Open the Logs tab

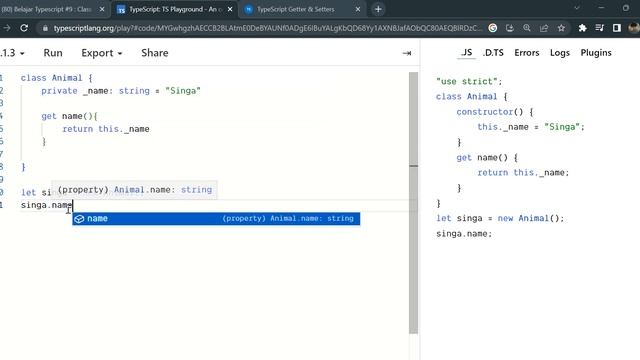coord(560,53)
